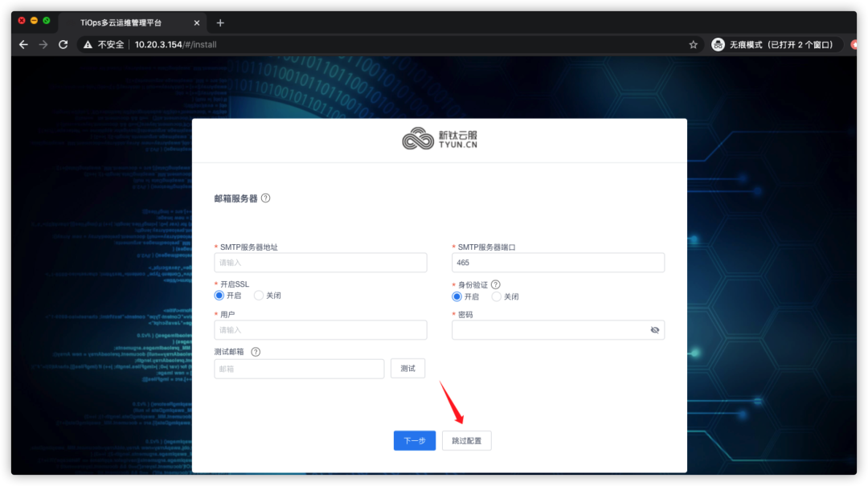Click the 测试邮箱 help circle icon
The width and height of the screenshot is (868, 486).
(x=254, y=351)
